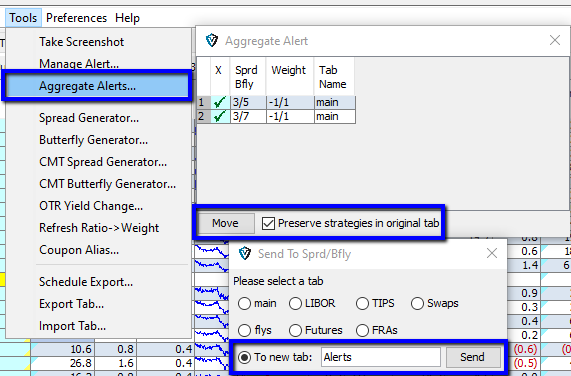Image resolution: width=571 pixels, height=376 pixels.
Task: Close the Send To Sprd/Bfly dialog
Action: 492,253
